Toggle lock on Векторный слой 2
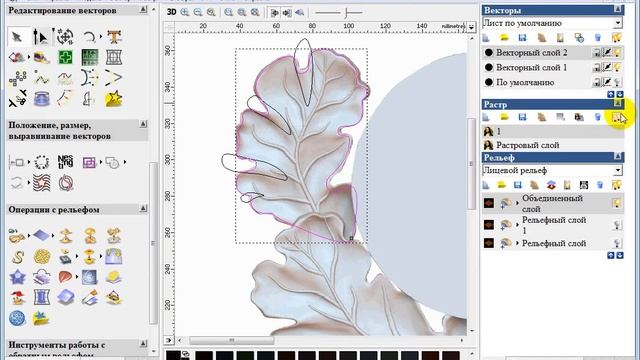 point(597,52)
